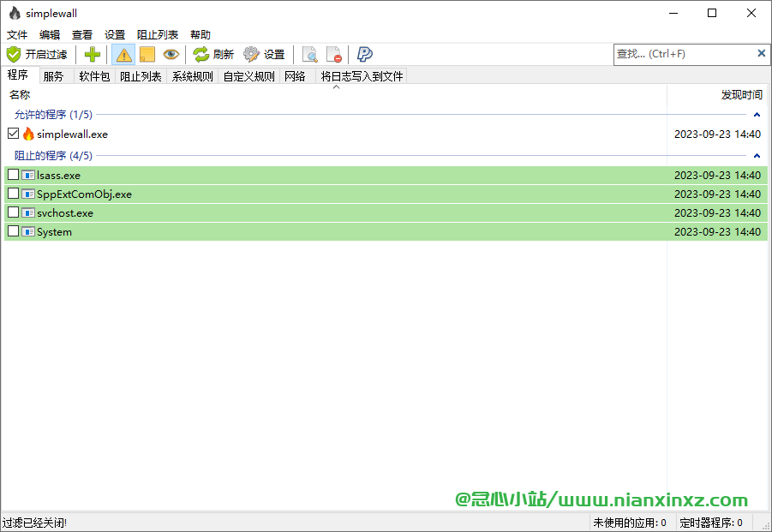
Task: Click the timestamp of simplewall.exe row
Action: [717, 134]
